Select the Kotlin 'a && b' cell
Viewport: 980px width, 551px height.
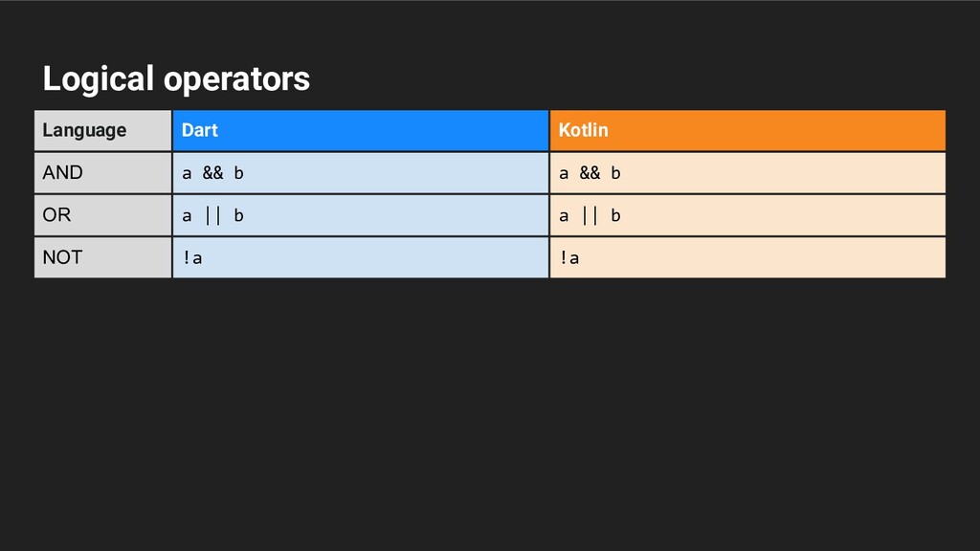[747, 173]
